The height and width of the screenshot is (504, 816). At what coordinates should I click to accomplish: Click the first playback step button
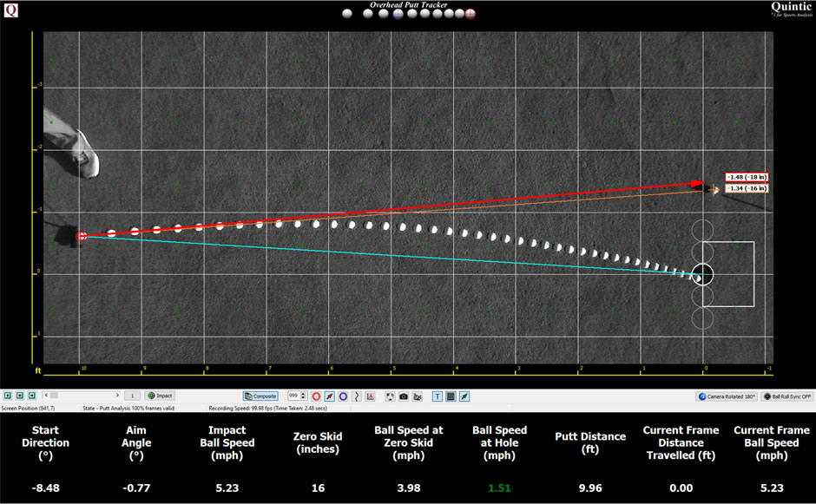[x=7, y=396]
